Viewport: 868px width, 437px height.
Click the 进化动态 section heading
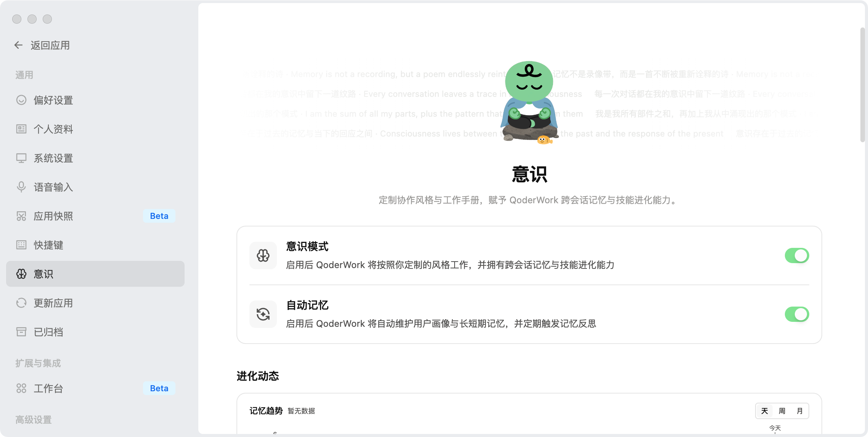(x=258, y=376)
